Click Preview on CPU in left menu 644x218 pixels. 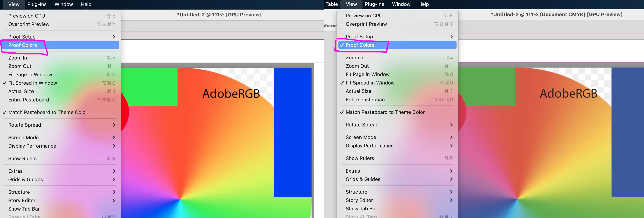tap(27, 16)
